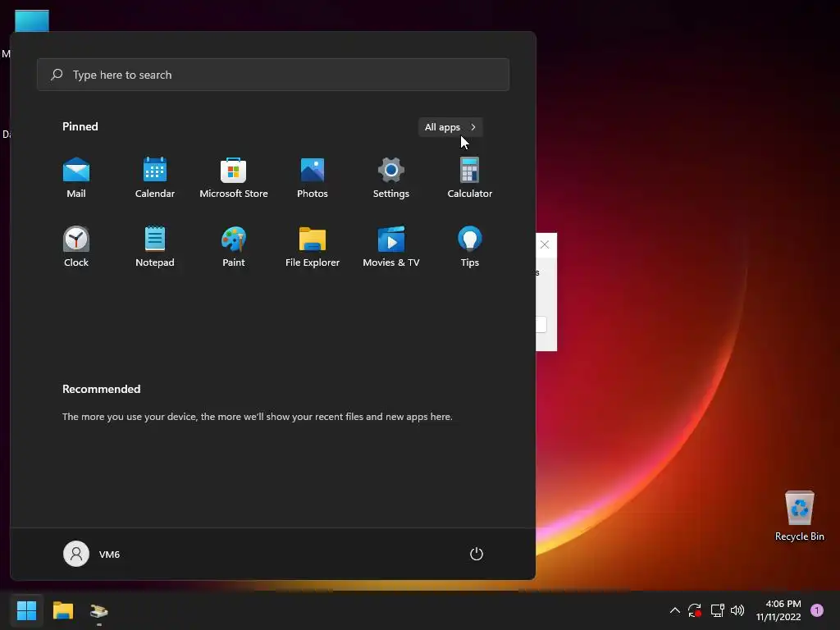Open the notification badge in taskbar
This screenshot has width=840, height=630.
817,610
